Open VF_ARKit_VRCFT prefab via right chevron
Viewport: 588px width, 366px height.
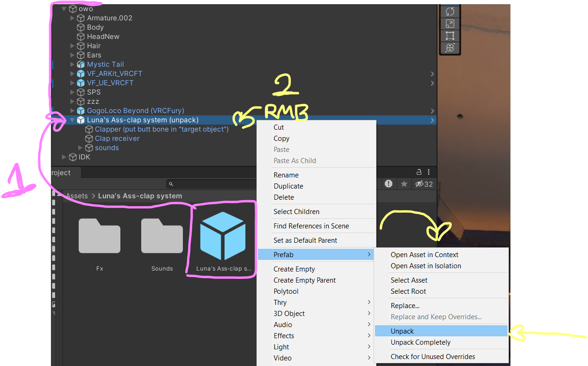coord(432,74)
